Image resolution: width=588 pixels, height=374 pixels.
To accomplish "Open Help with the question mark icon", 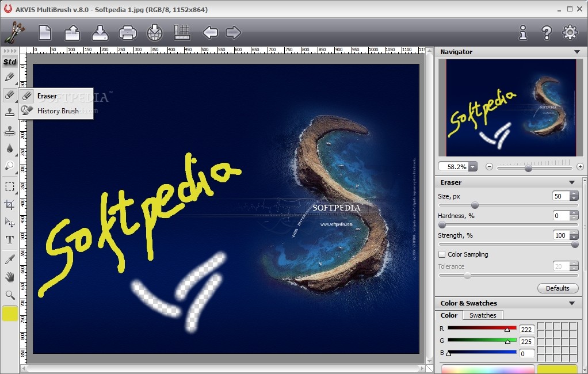I will [547, 33].
